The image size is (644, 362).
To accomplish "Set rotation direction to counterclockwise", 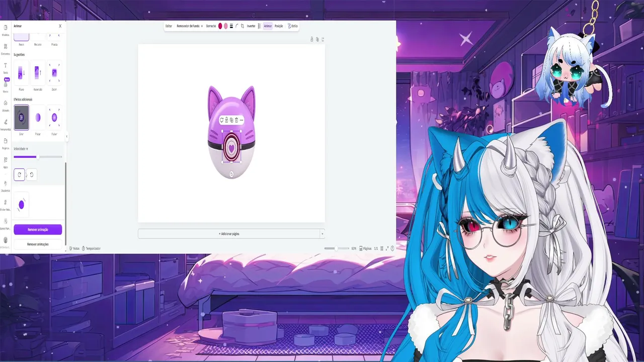I will click(31, 174).
